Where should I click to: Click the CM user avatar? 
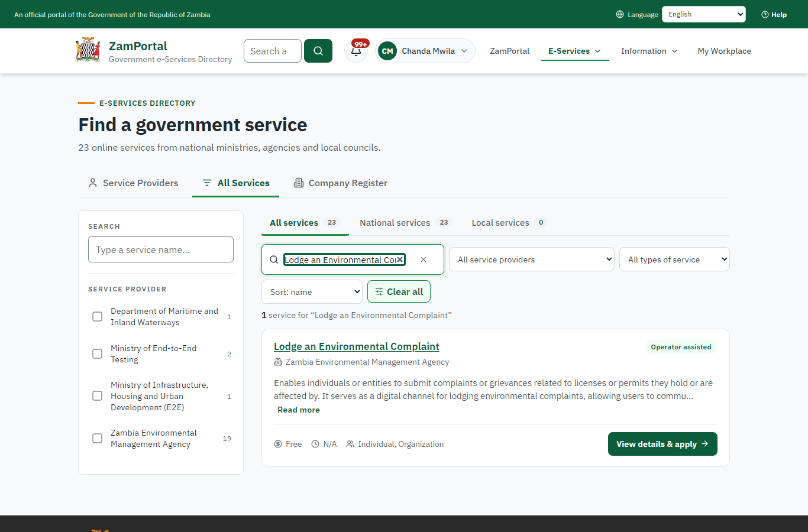387,51
